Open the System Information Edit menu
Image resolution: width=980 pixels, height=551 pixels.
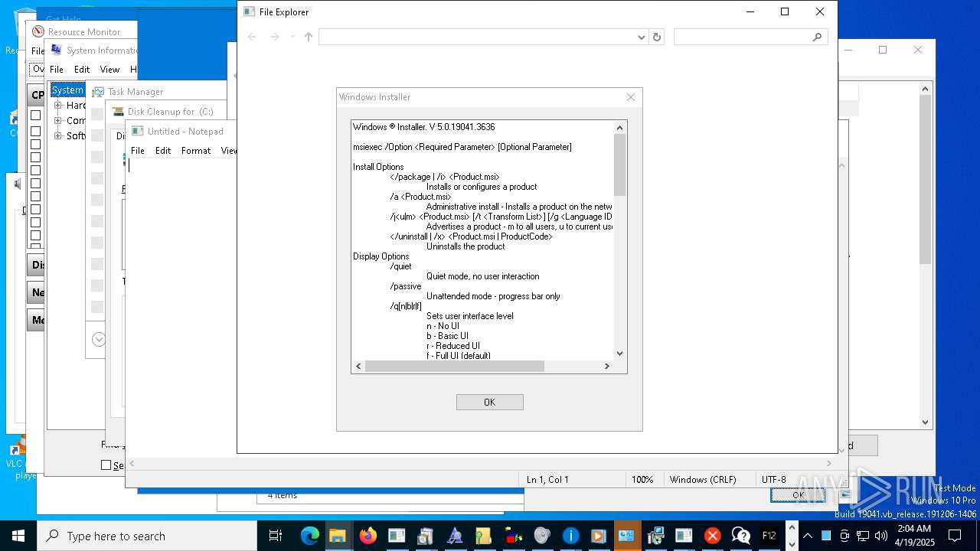click(82, 69)
